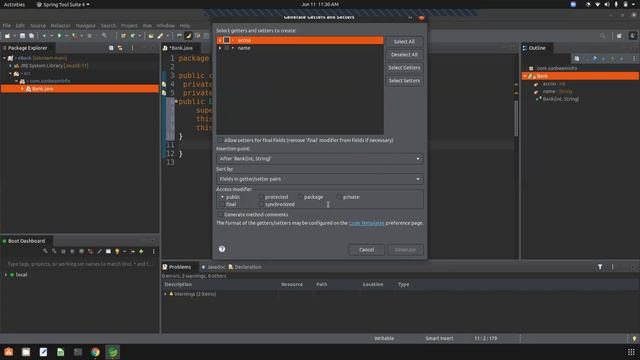Image resolution: width=640 pixels, height=360 pixels.
Task: Open the Code Templates preference link
Action: (367, 223)
